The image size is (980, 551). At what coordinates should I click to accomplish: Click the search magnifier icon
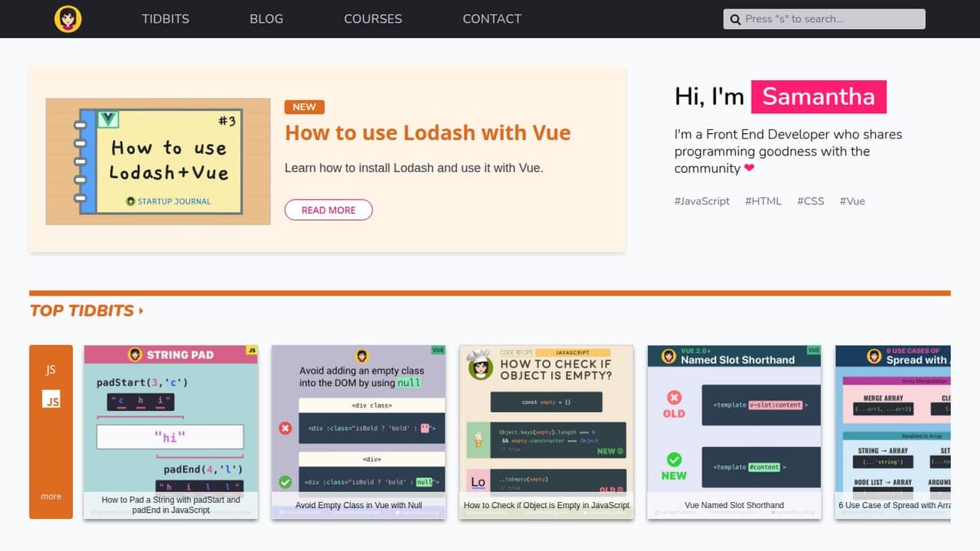pos(736,19)
